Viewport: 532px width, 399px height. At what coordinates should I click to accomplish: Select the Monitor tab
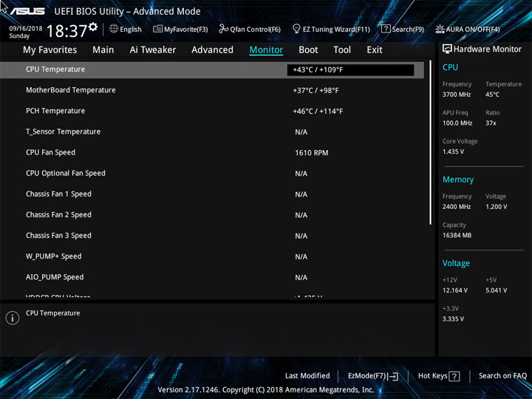(266, 50)
